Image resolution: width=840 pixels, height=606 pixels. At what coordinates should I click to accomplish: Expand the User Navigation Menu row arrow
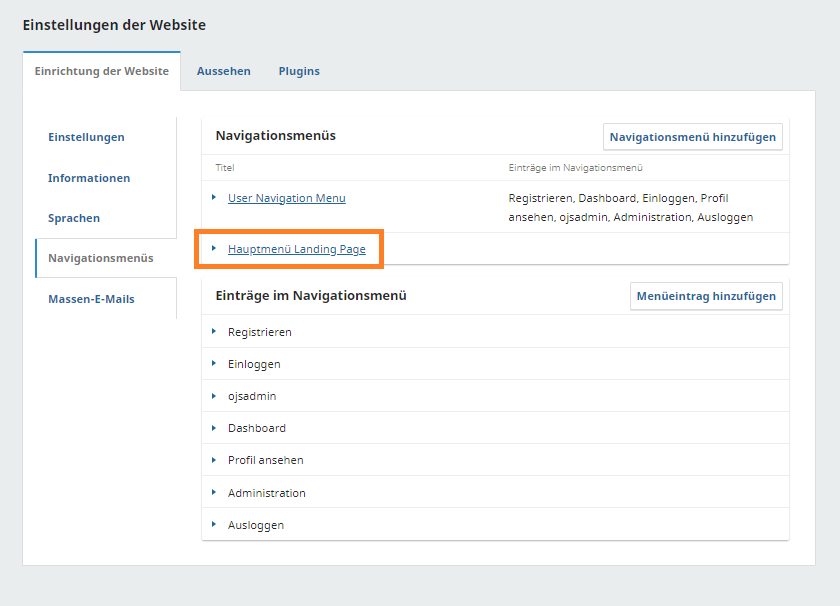tap(214, 198)
